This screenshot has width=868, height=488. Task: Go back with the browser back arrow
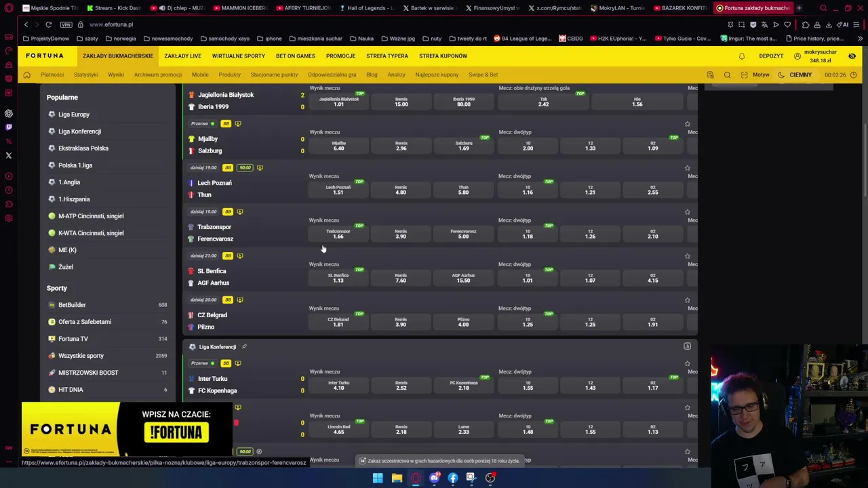click(x=26, y=24)
